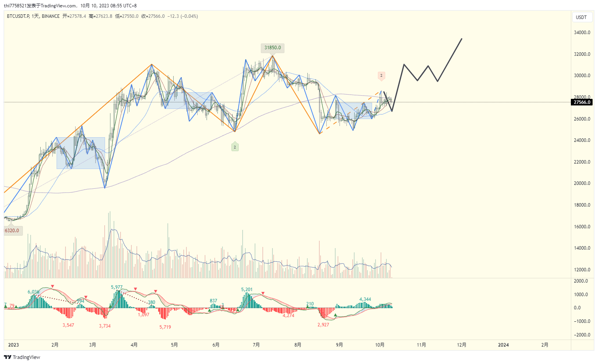Select the 31850.0 high price label

click(272, 48)
